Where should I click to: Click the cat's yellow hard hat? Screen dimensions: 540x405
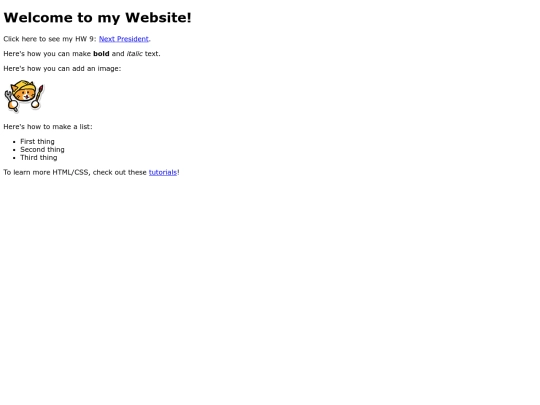(23, 85)
